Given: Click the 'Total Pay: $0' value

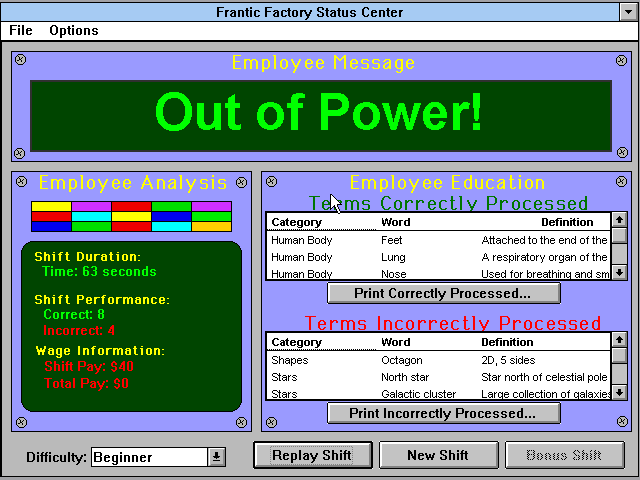Looking at the screenshot, I should pyautogui.click(x=87, y=383).
